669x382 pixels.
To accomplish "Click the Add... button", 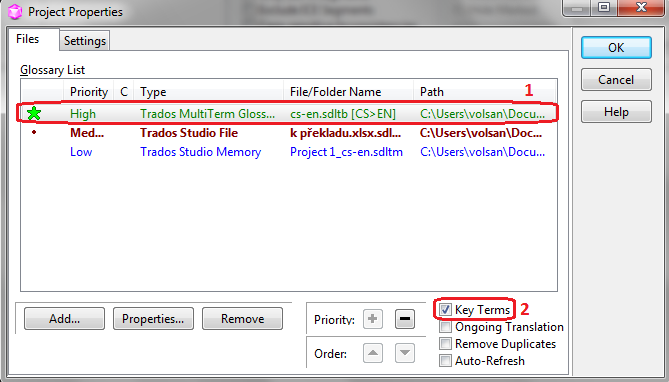I will click(64, 319).
